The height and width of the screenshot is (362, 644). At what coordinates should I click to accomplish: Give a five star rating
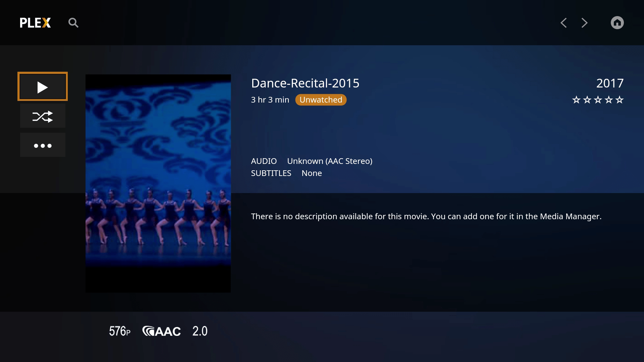(x=620, y=100)
